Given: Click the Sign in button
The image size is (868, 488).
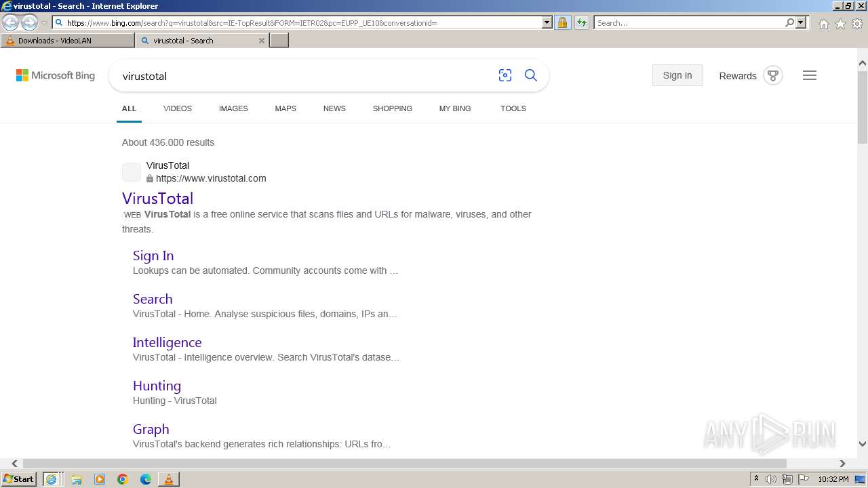Looking at the screenshot, I should (677, 75).
